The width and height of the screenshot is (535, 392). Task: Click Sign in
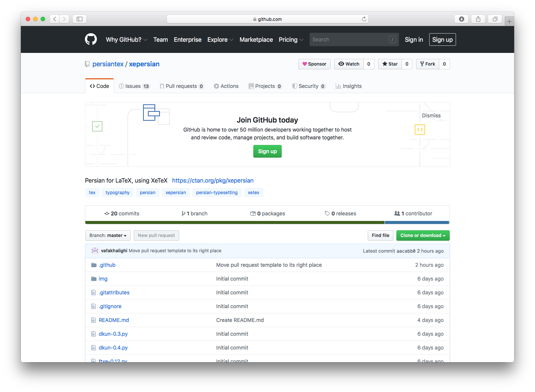click(x=414, y=39)
